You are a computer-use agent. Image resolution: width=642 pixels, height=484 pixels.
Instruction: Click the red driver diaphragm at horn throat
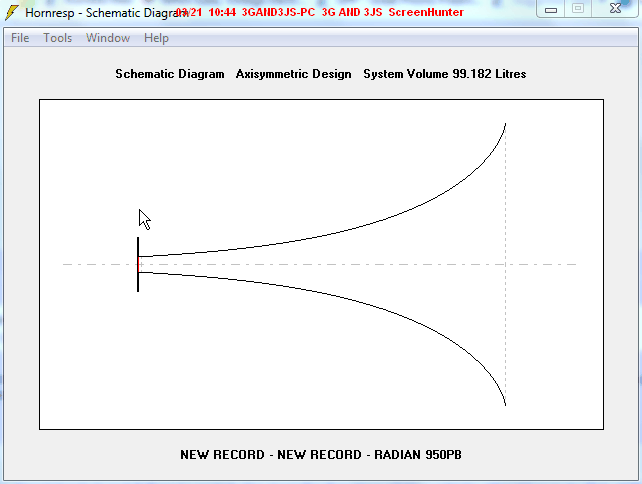pyautogui.click(x=140, y=265)
